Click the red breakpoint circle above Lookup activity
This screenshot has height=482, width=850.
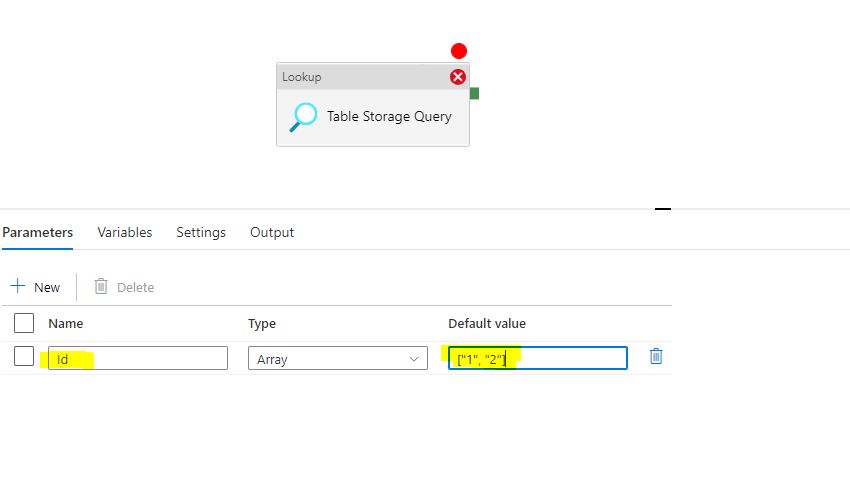coord(459,51)
